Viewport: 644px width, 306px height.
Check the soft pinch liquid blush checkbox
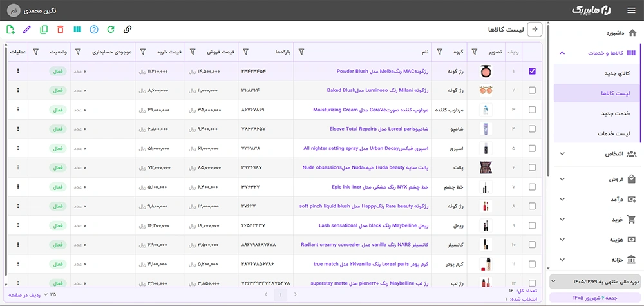point(533,206)
